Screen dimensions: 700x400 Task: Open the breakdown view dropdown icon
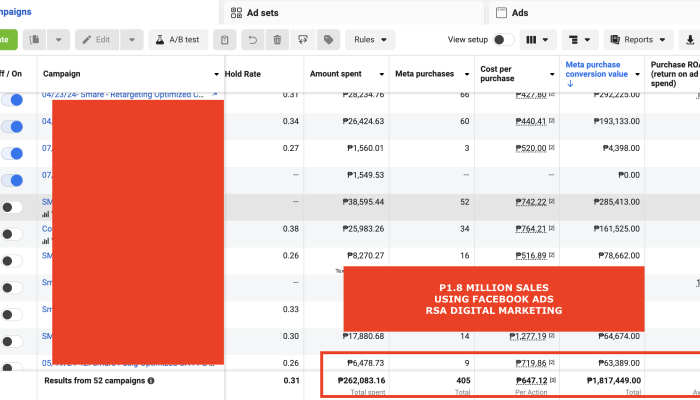tap(579, 40)
